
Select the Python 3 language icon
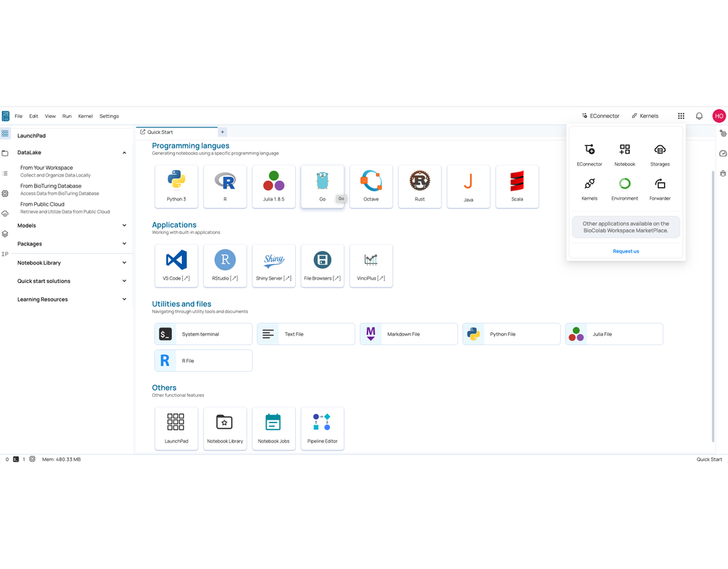coord(176,186)
